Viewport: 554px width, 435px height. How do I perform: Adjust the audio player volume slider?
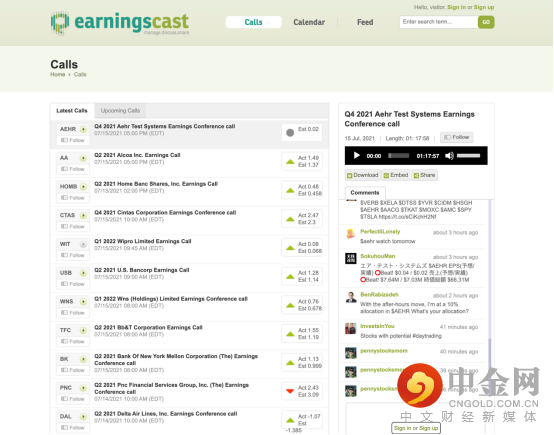coord(468,155)
